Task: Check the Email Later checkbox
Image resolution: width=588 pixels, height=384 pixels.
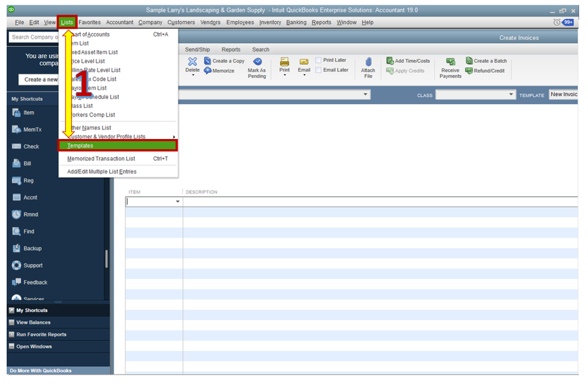Action: pyautogui.click(x=318, y=70)
